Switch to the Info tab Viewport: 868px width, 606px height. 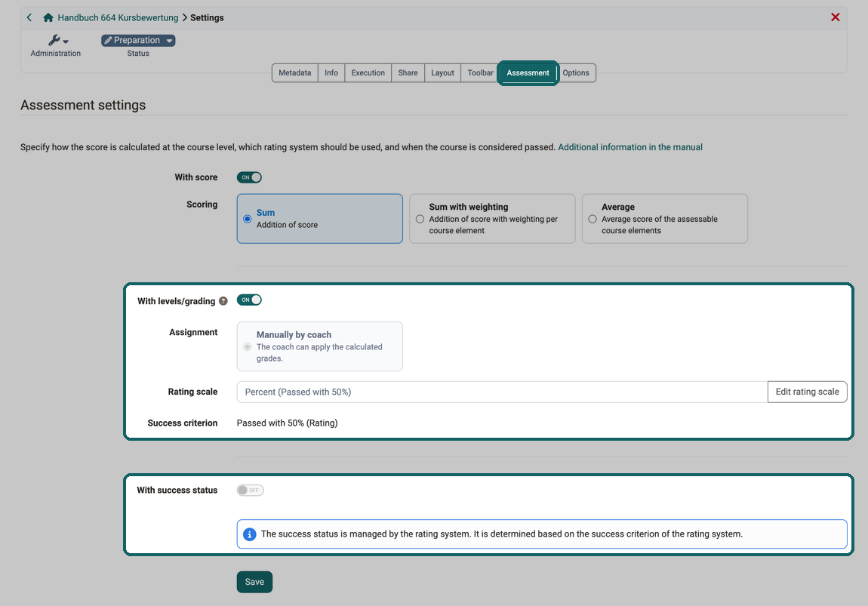[331, 73]
